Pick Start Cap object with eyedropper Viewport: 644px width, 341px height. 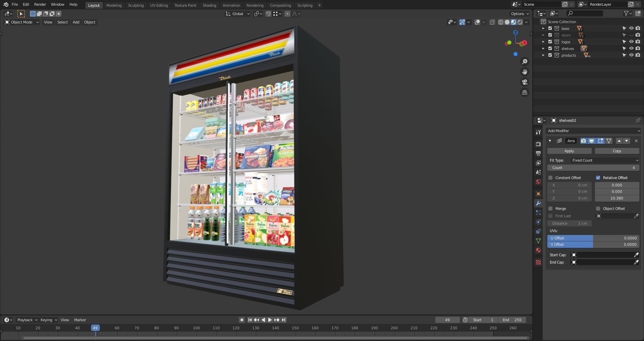636,255
